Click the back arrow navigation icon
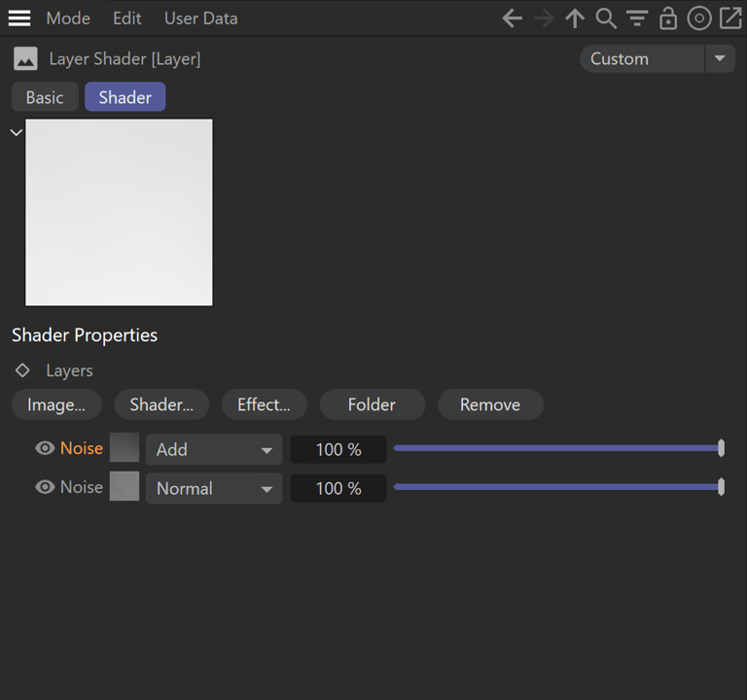Viewport: 747px width, 700px height. pyautogui.click(x=513, y=18)
